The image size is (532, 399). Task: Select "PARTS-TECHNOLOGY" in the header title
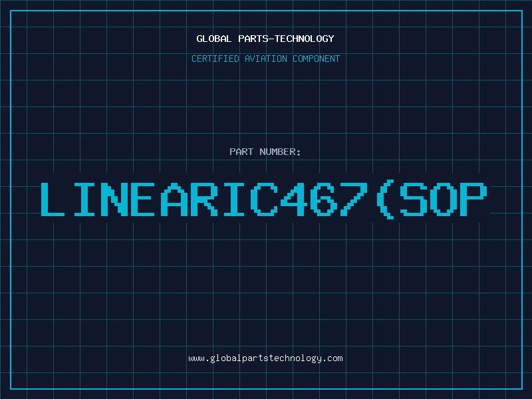285,39
